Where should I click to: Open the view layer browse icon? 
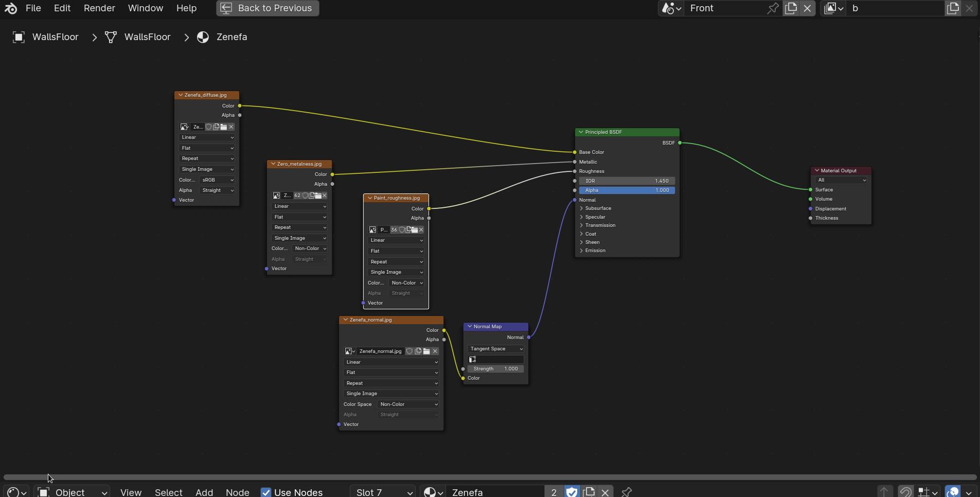click(833, 8)
